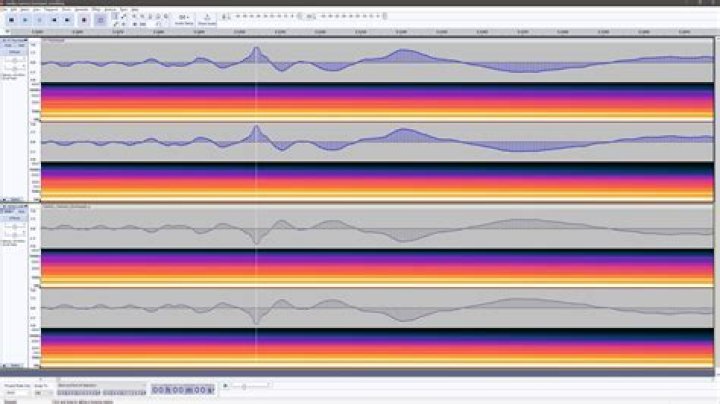Open Effects for the first track

[14, 52]
